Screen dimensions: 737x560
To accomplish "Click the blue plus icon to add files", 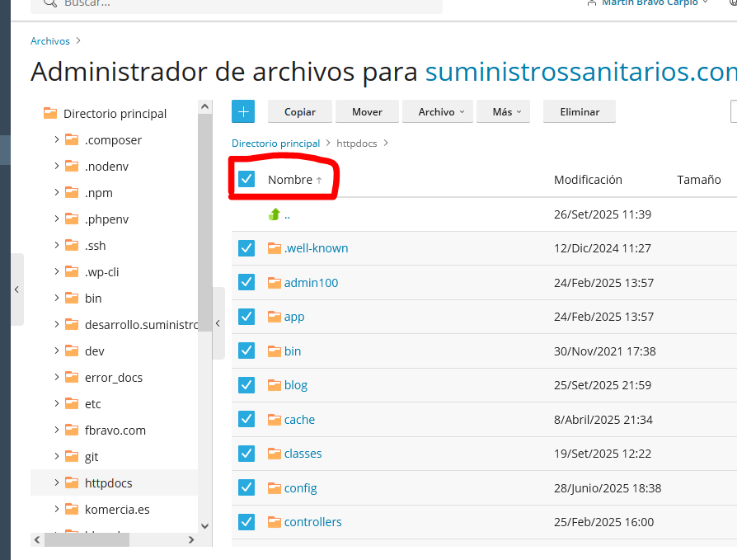I will [242, 111].
